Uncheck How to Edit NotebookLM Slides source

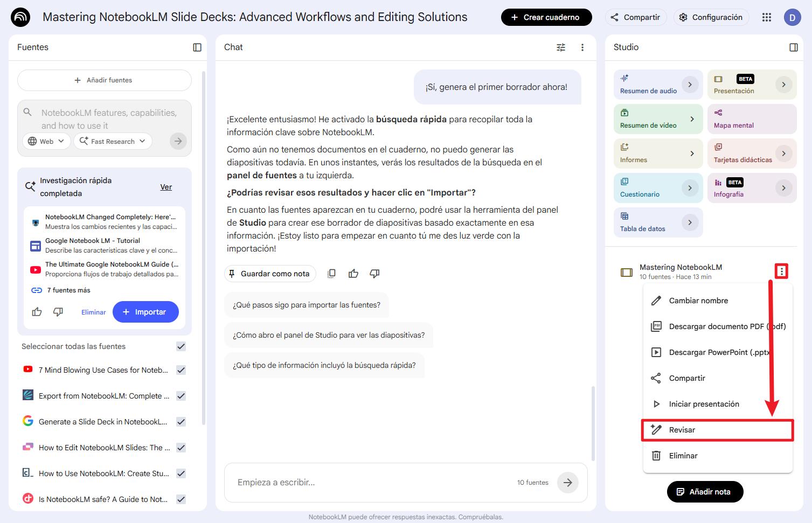point(181,448)
